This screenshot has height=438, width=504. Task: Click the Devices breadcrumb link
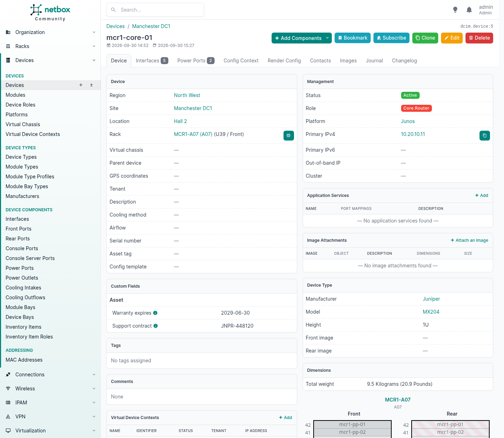115,26
